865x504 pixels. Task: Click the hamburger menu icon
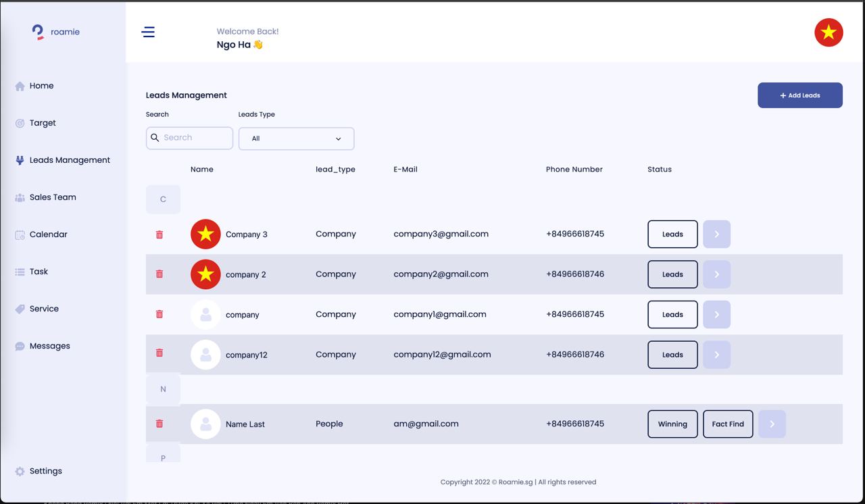click(148, 32)
